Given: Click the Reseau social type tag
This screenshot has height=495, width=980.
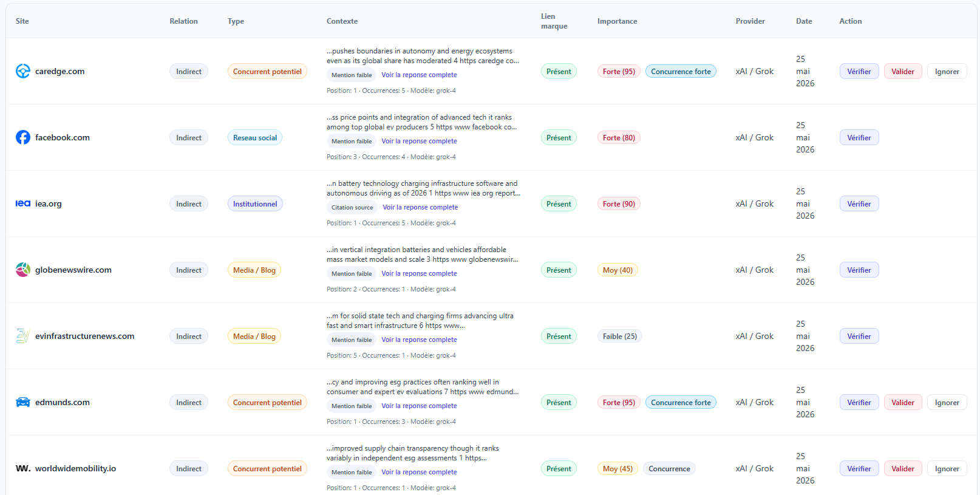Looking at the screenshot, I should coord(255,137).
